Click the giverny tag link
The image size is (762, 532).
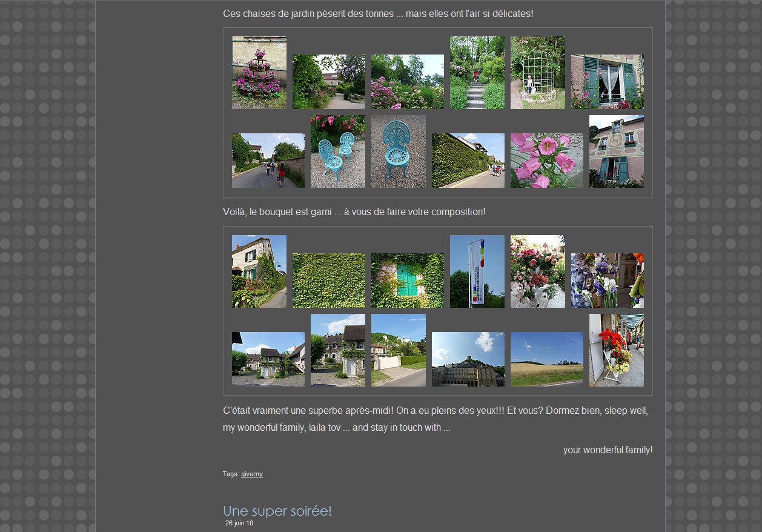[251, 474]
